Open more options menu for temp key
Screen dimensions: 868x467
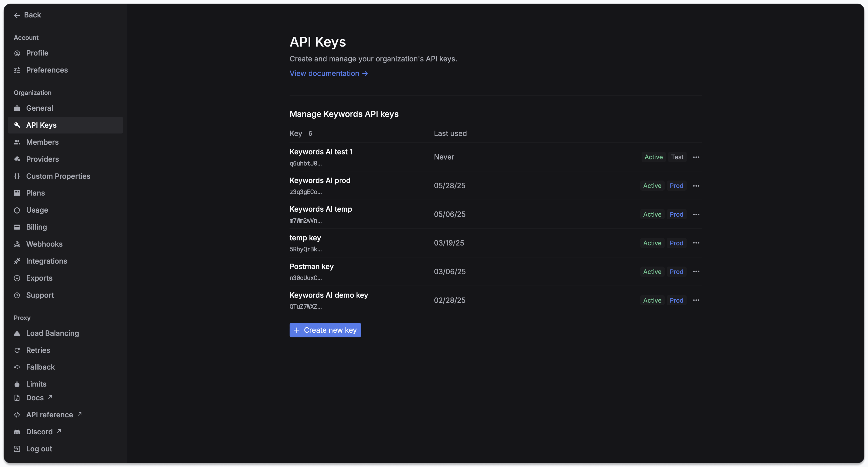coord(696,243)
